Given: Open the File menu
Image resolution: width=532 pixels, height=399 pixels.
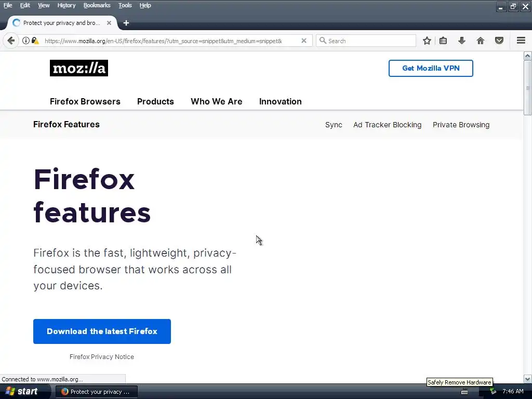Looking at the screenshot, I should 8,5.
